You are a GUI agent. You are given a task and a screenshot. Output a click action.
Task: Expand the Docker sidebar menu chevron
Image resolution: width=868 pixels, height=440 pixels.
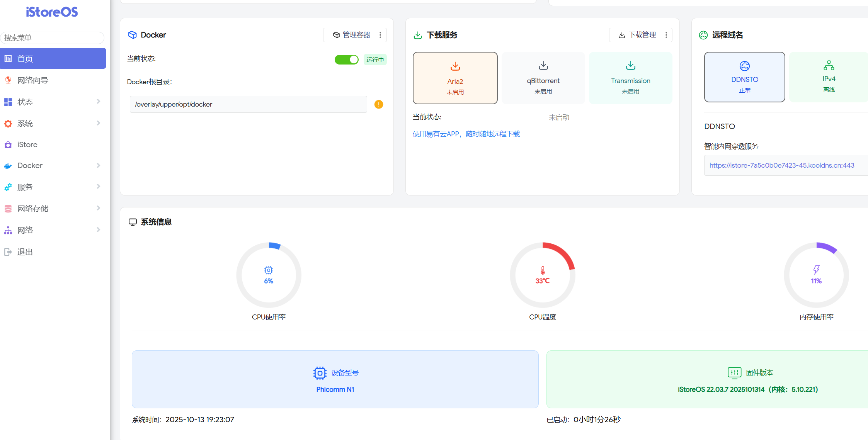point(98,165)
